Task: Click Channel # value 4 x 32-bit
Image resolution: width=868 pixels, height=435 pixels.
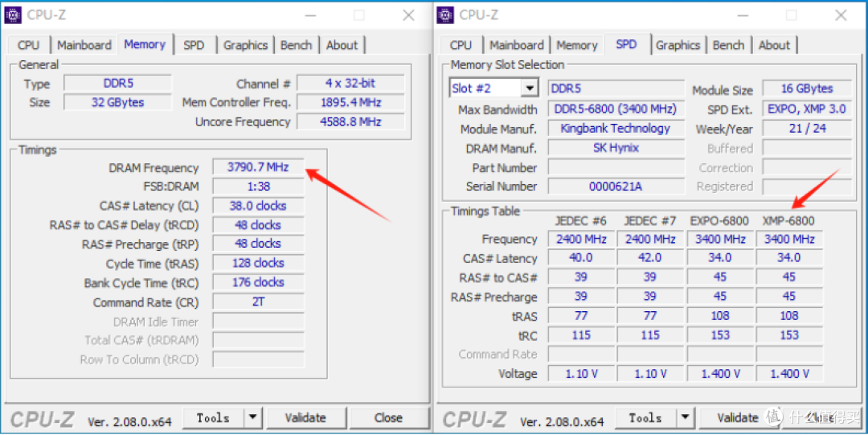Action: coord(351,83)
